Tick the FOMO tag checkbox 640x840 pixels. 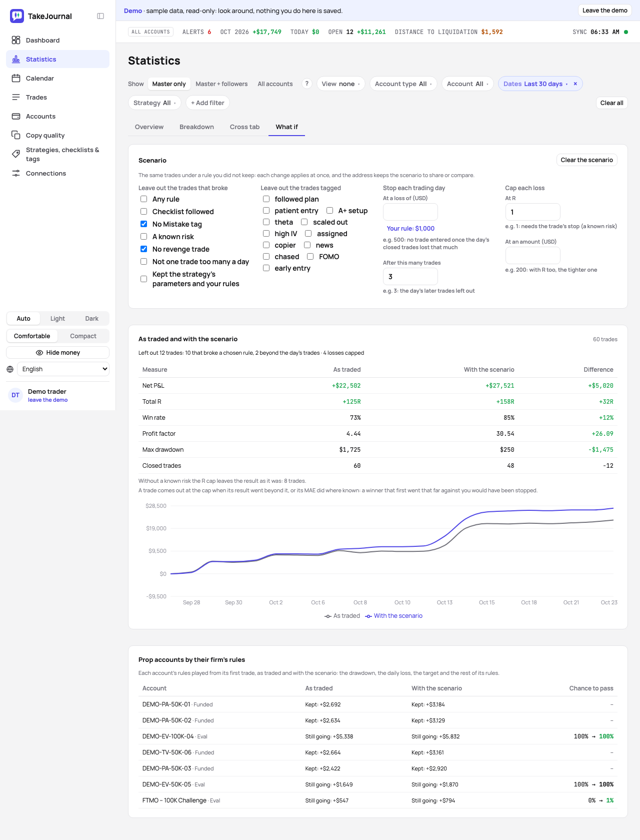[x=310, y=257]
